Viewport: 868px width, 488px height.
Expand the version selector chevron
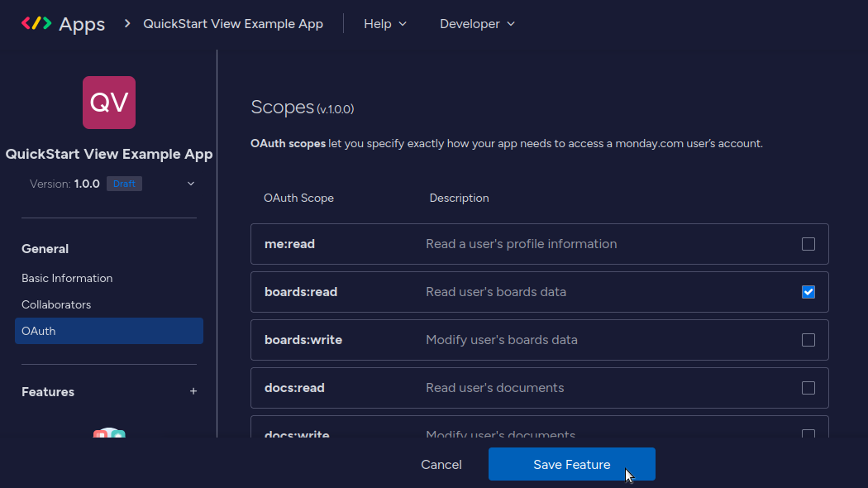(x=191, y=184)
